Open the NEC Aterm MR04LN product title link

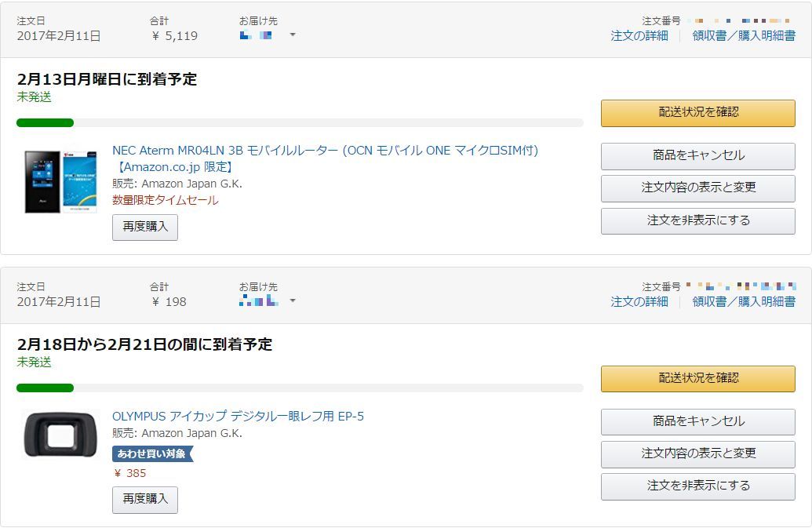point(325,151)
